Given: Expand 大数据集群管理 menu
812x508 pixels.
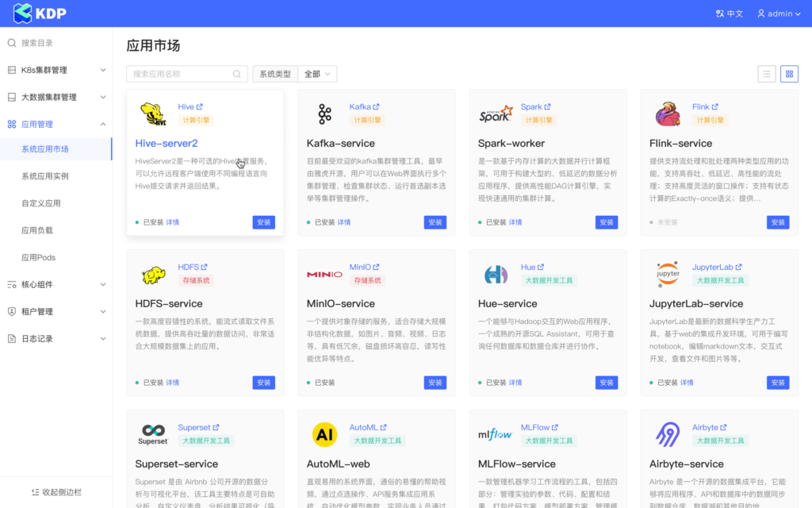Looking at the screenshot, I should pos(103,97).
